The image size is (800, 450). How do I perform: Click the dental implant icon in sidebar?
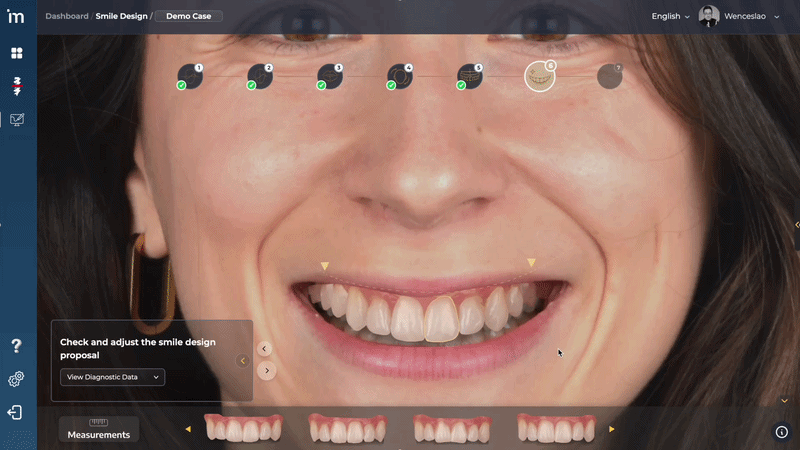[17, 85]
